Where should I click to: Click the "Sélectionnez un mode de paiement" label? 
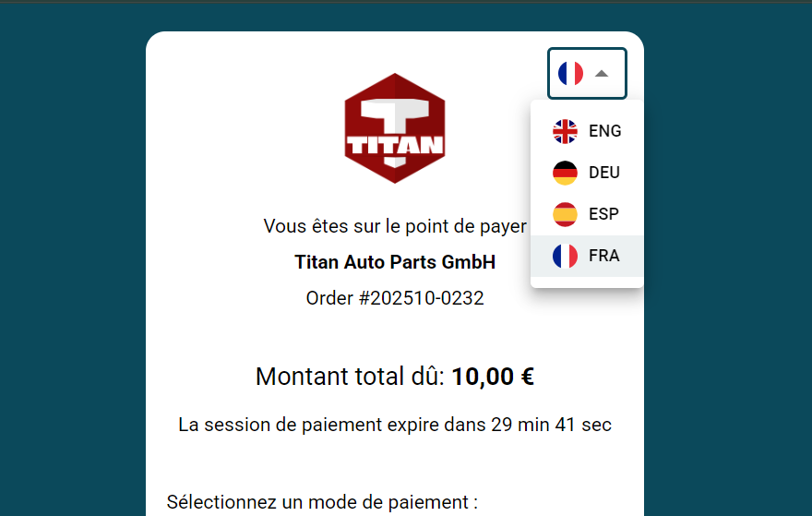pyautogui.click(x=322, y=502)
